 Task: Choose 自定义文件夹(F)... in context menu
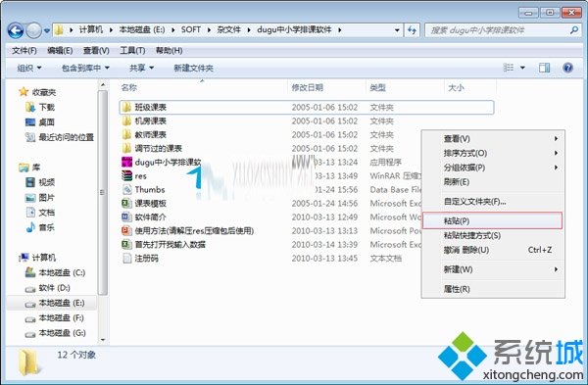(493, 202)
